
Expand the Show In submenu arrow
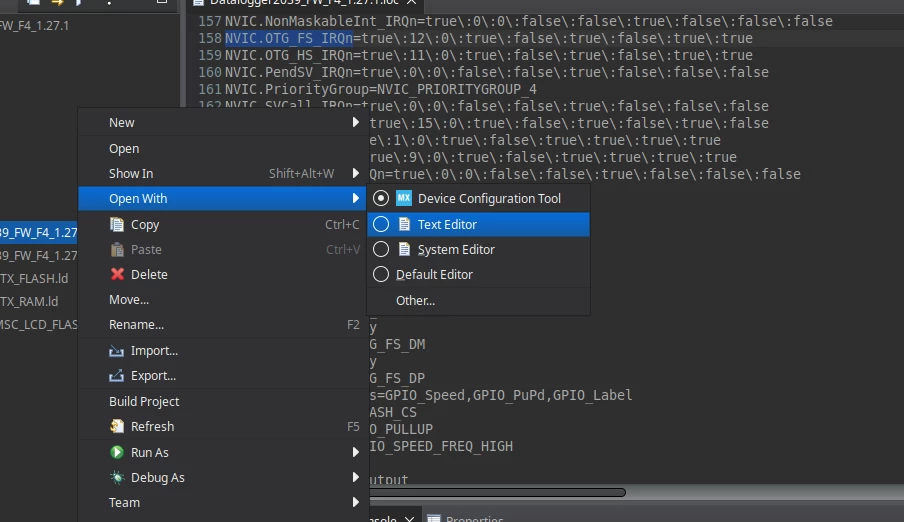click(x=355, y=173)
